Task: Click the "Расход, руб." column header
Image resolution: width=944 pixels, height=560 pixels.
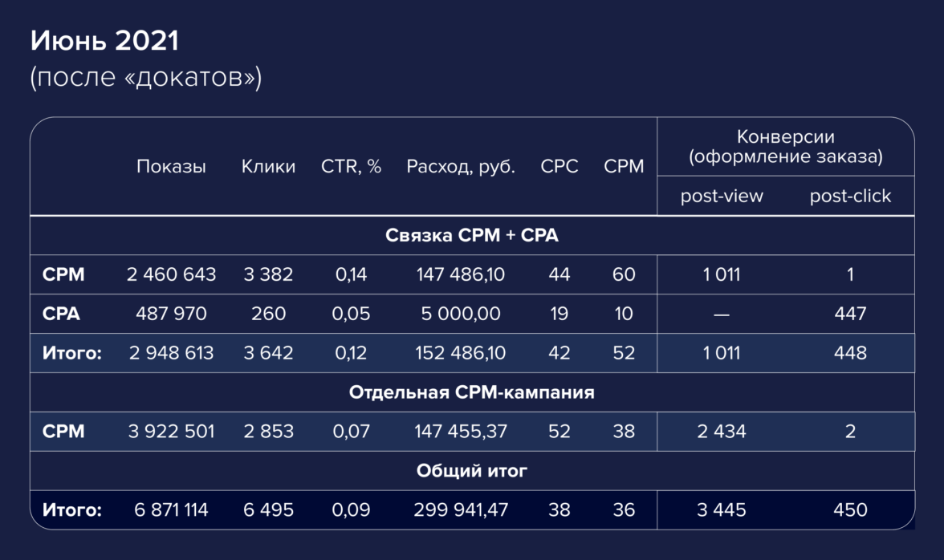Action: tap(461, 167)
